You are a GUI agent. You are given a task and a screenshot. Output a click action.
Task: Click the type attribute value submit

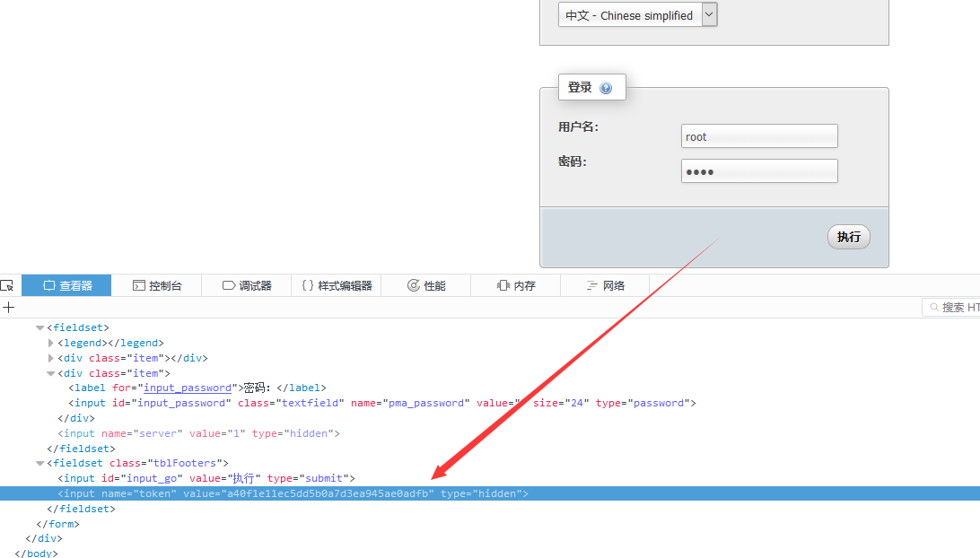click(x=324, y=478)
